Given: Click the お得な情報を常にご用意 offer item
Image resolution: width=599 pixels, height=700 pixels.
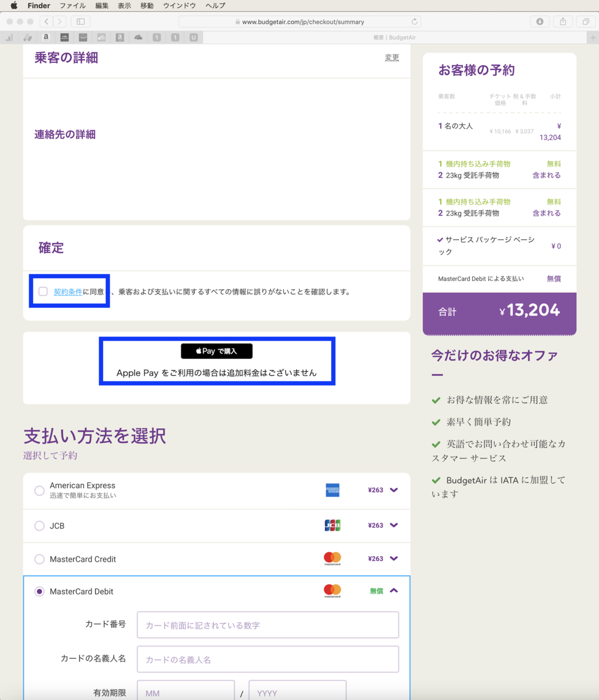Looking at the screenshot, I should pyautogui.click(x=497, y=400).
